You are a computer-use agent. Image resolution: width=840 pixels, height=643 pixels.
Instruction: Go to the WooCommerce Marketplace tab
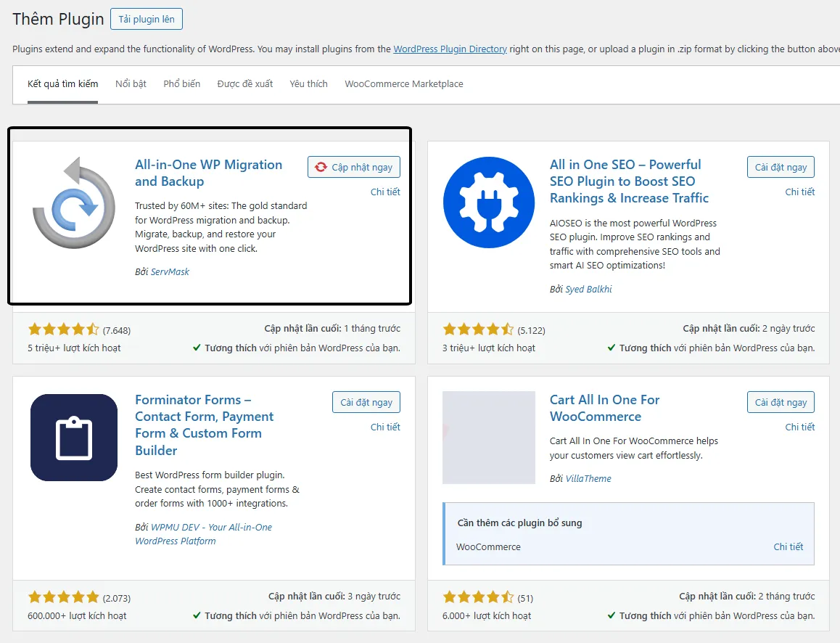coord(404,84)
